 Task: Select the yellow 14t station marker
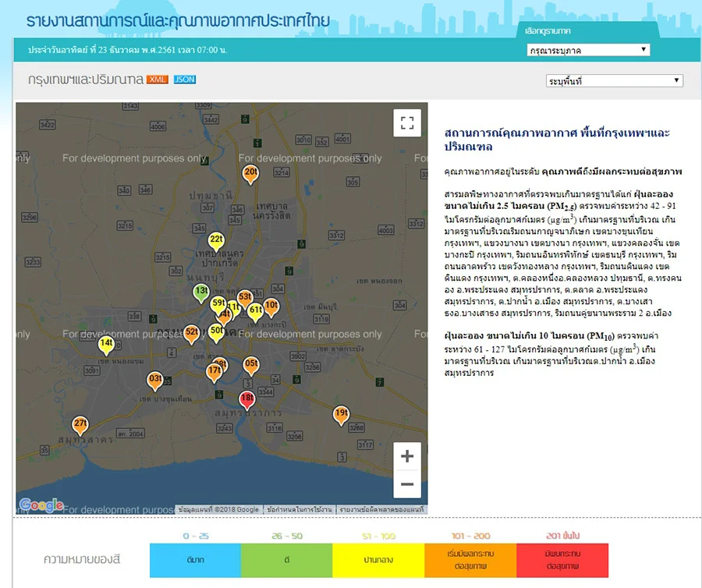(x=107, y=345)
